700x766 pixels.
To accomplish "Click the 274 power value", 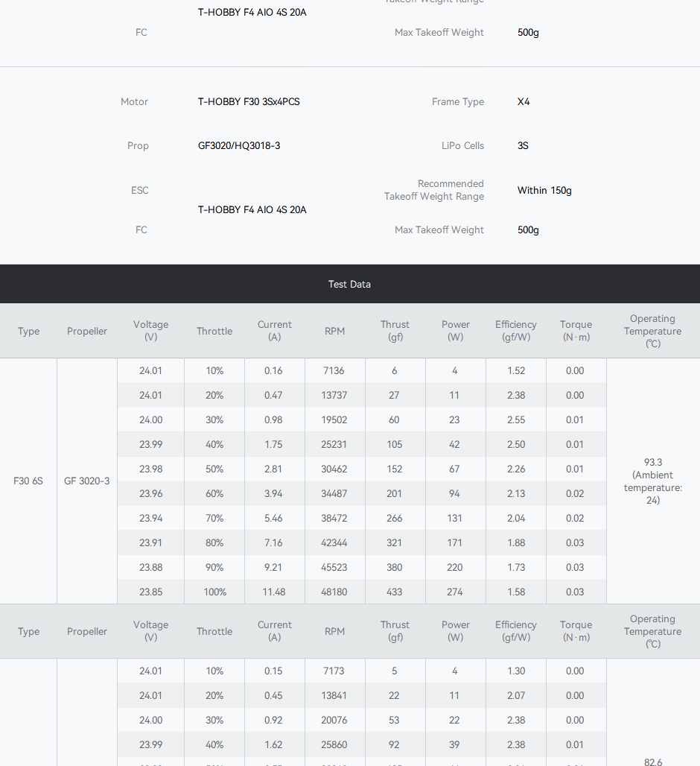I will point(454,592).
